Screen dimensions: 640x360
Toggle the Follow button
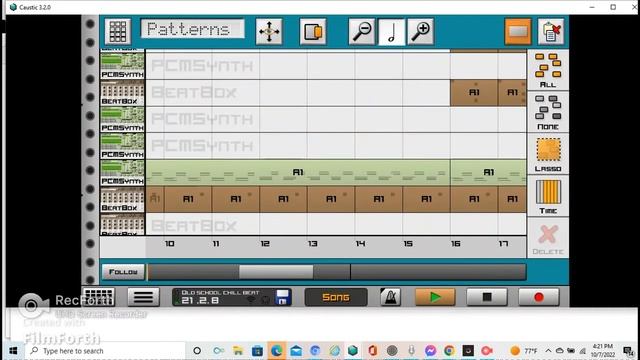click(123, 272)
